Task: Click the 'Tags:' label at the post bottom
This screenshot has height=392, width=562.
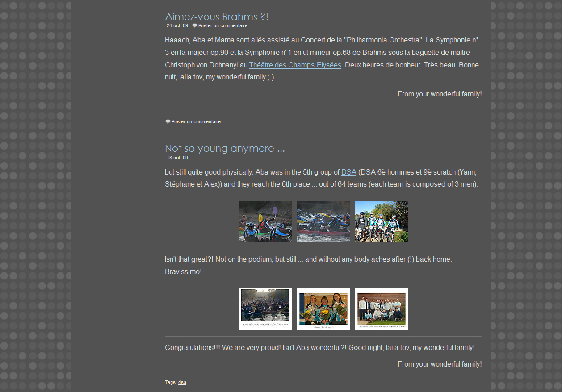Action: tap(171, 383)
